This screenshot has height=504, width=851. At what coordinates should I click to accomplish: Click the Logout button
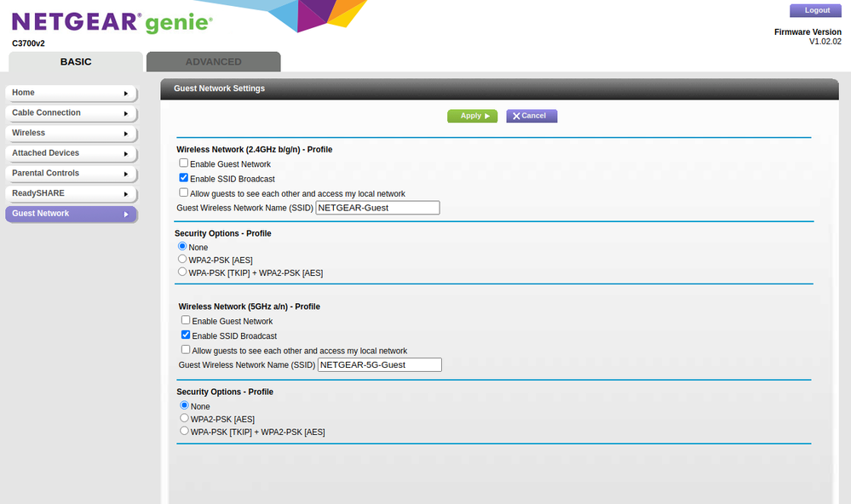click(814, 9)
